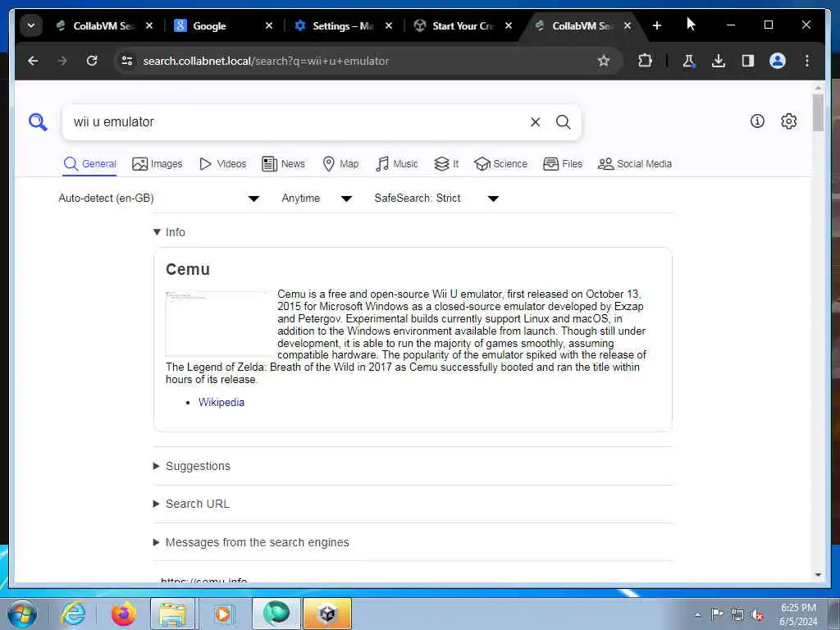Open the tab search dropdown arrow
The height and width of the screenshot is (630, 840).
coord(31,25)
